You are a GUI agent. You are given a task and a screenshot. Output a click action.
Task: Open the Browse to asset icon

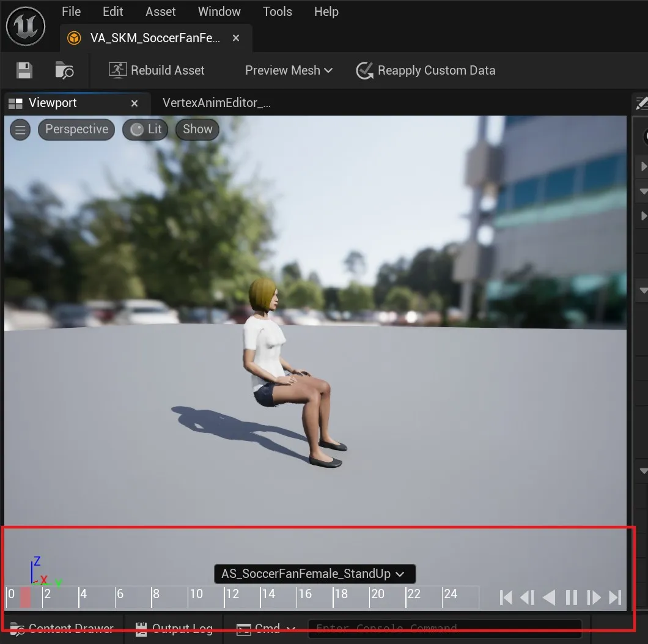pos(64,70)
